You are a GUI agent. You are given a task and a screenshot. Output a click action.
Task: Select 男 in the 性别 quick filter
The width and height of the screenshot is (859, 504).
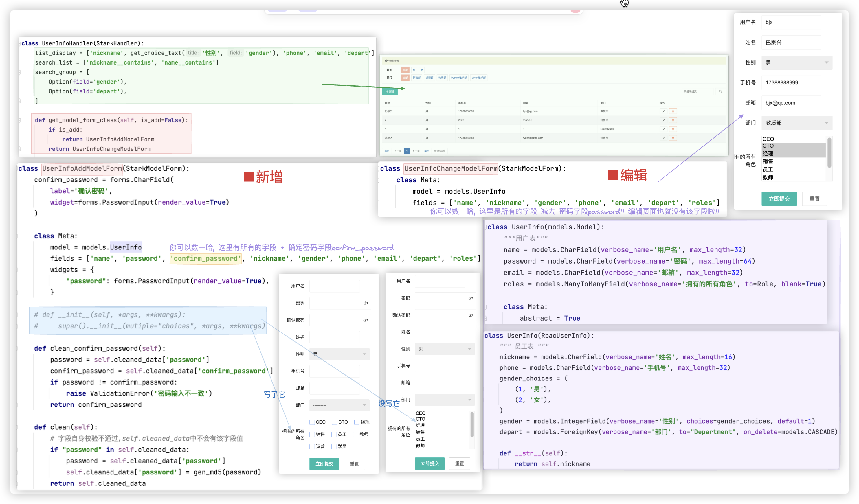(x=414, y=70)
